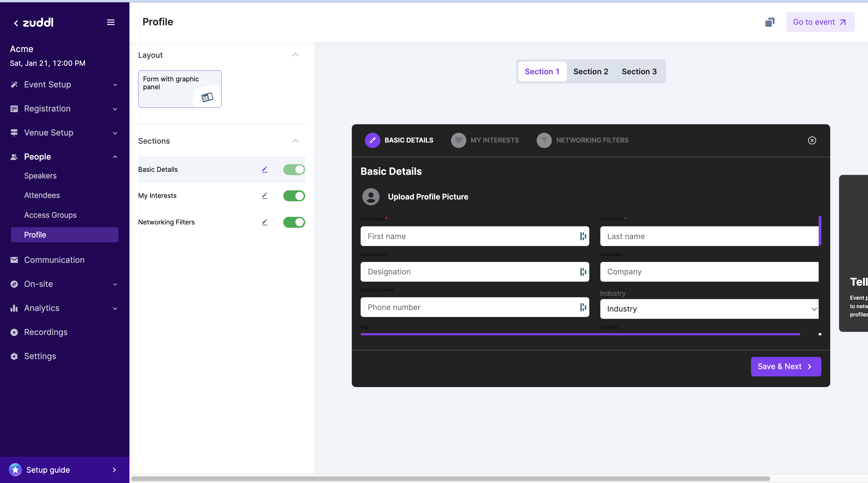868x483 pixels.
Task: Click the horizontal scrollbar at bottom
Action: (x=450, y=479)
